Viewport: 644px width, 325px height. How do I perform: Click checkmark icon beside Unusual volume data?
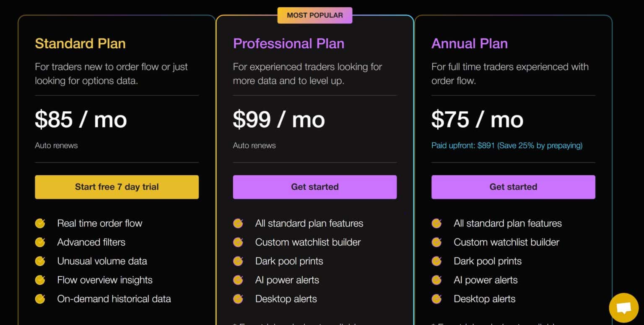click(x=40, y=261)
